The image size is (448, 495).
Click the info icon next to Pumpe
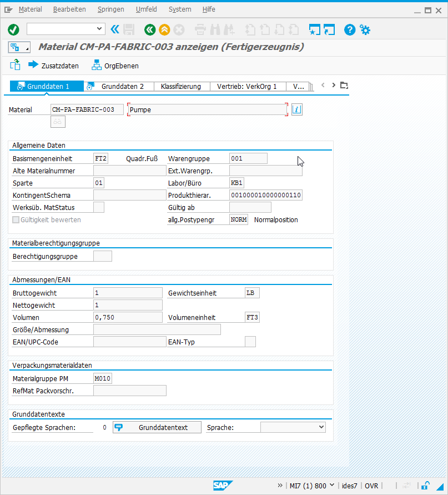point(296,109)
